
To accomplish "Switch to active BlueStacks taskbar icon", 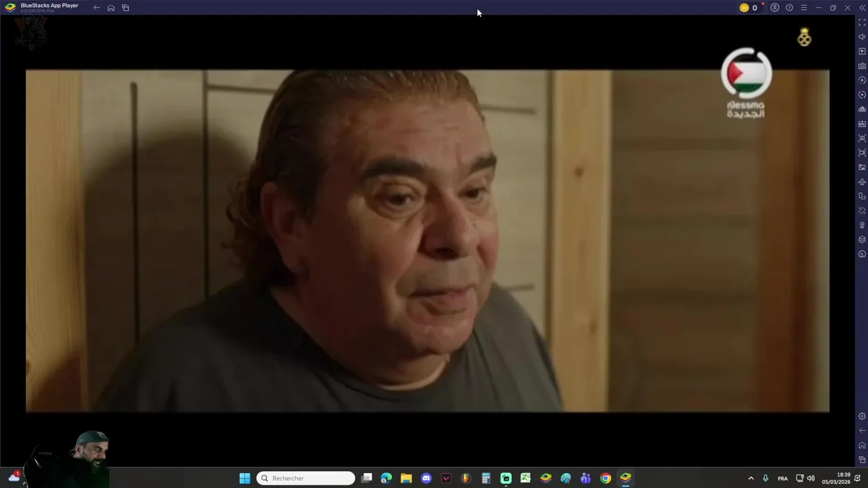I will click(626, 479).
